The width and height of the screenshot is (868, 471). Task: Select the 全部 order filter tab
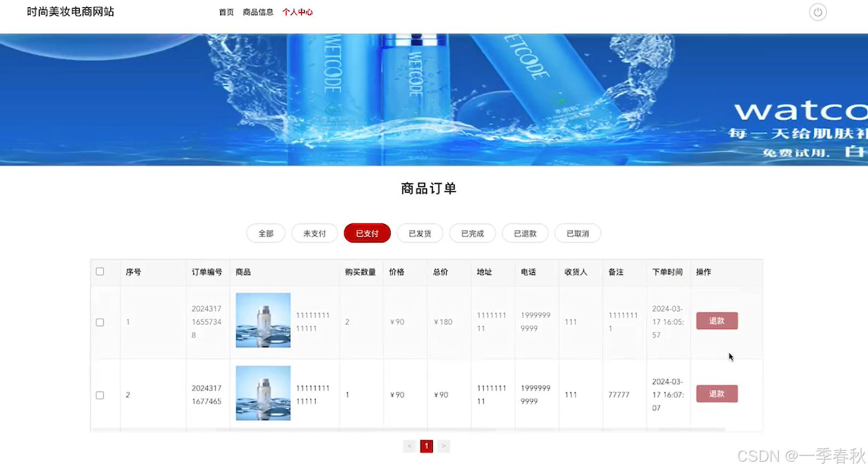point(266,233)
